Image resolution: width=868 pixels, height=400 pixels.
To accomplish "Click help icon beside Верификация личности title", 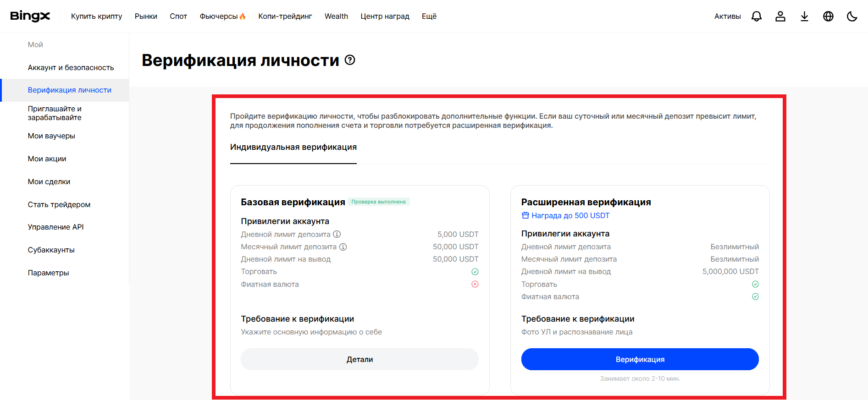I will point(350,60).
